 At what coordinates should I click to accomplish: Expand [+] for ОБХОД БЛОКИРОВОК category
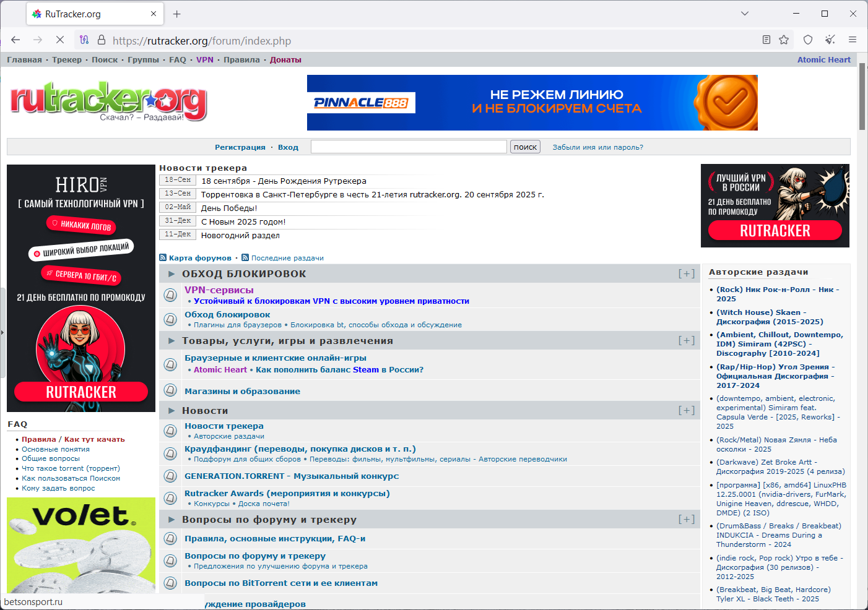coord(687,273)
